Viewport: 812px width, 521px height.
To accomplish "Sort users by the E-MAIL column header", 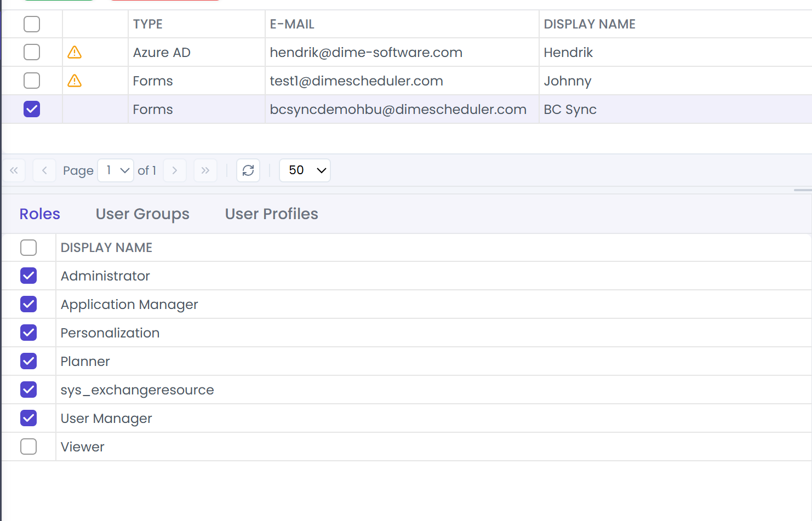I will click(402, 24).
